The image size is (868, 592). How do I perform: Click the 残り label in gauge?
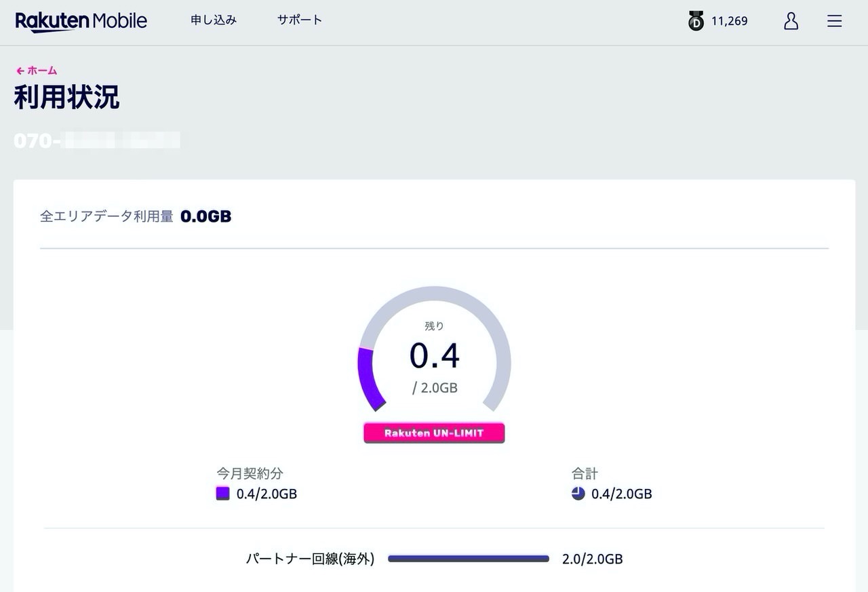(x=434, y=326)
